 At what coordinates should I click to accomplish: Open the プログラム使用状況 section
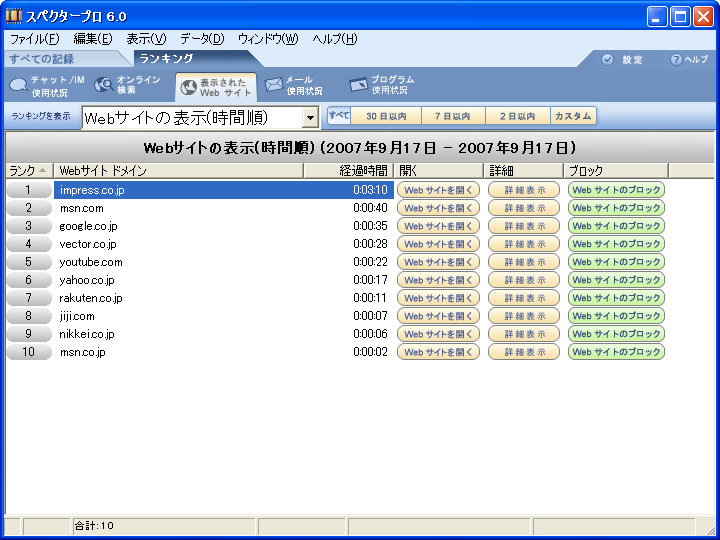[382, 85]
